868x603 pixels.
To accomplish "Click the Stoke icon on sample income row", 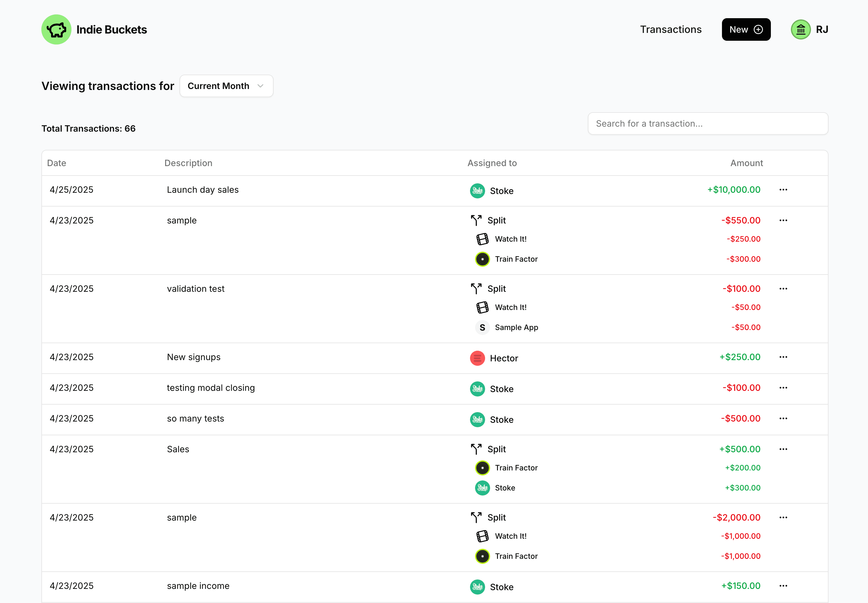I will [477, 587].
